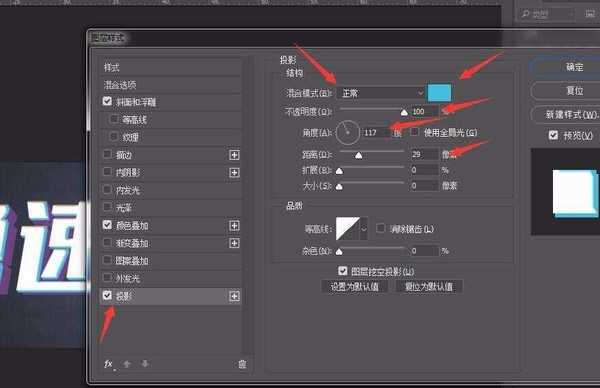Click the fx add-style icon at bottom
This screenshot has width=600, height=388.
(x=109, y=364)
